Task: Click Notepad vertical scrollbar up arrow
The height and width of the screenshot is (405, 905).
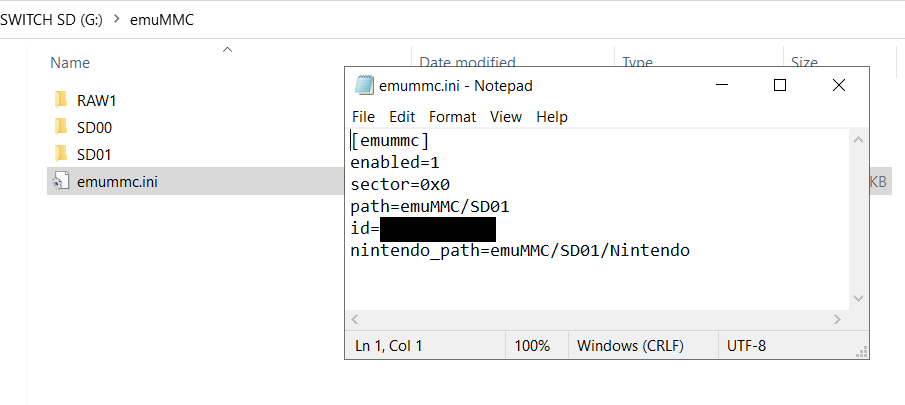Action: coord(858,140)
